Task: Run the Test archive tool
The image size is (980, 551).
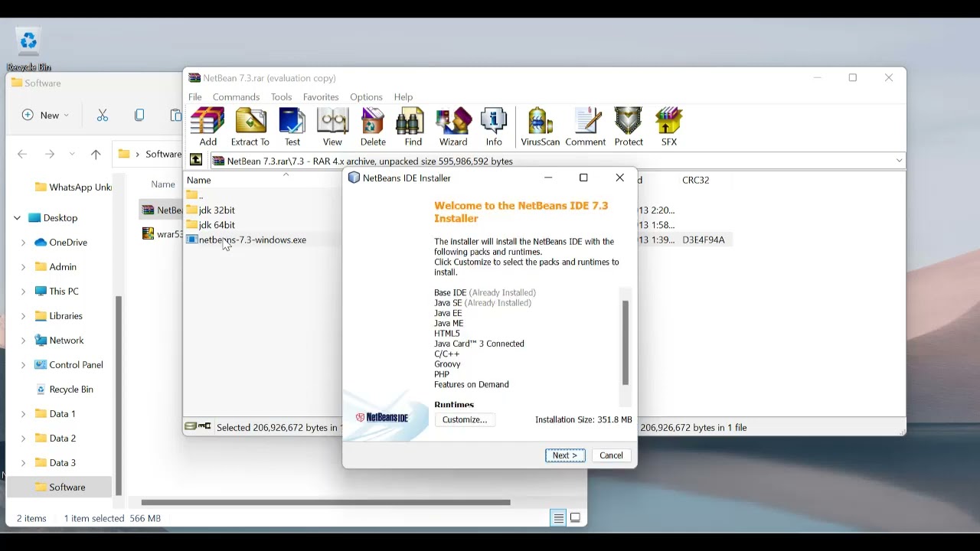Action: (292, 127)
